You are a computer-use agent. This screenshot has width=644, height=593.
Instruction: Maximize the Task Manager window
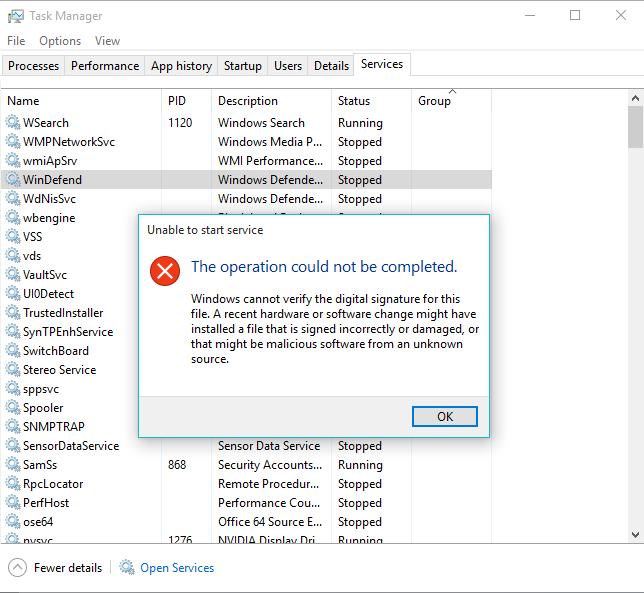tap(575, 16)
